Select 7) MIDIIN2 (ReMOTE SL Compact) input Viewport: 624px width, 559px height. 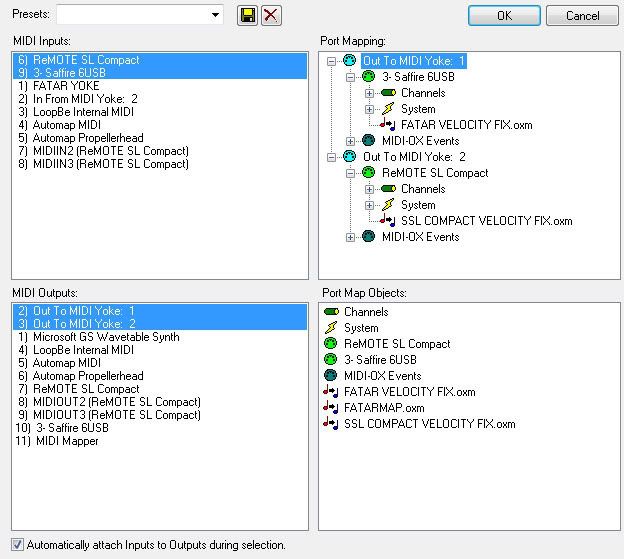coord(160,151)
